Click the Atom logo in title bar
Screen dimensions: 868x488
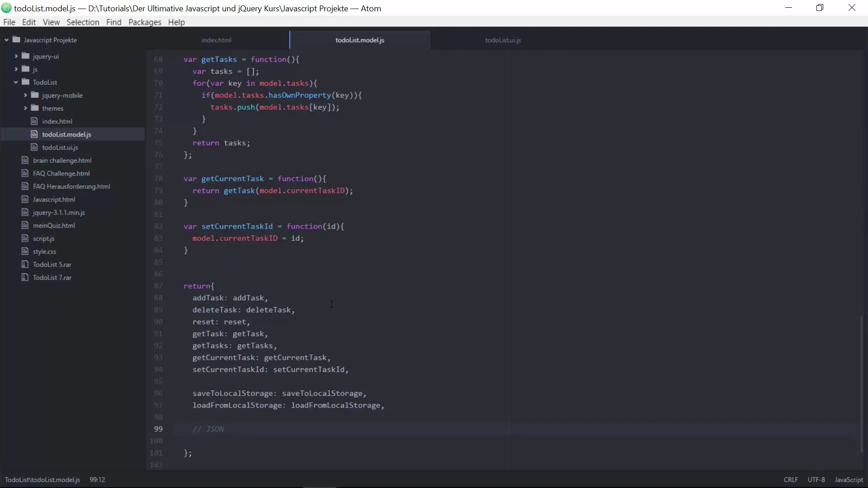[x=6, y=8]
